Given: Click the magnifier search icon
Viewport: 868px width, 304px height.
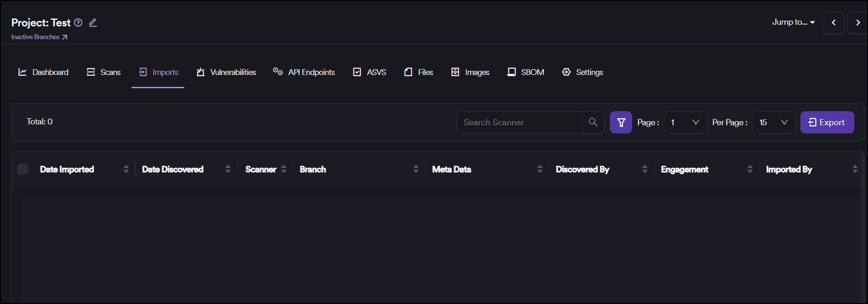Looking at the screenshot, I should [593, 122].
